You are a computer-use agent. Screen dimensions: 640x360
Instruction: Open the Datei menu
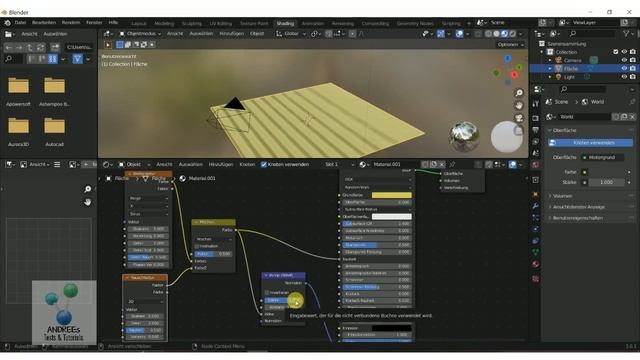(x=20, y=23)
